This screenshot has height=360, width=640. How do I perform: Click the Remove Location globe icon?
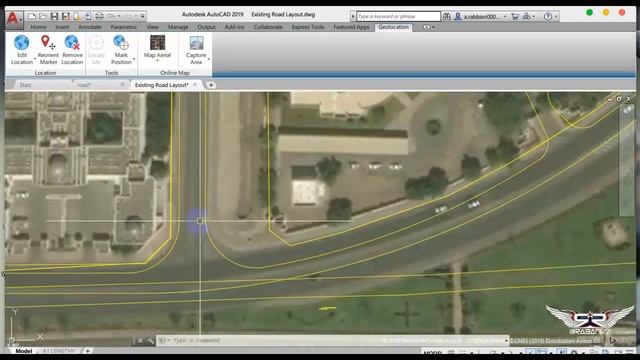(72, 42)
